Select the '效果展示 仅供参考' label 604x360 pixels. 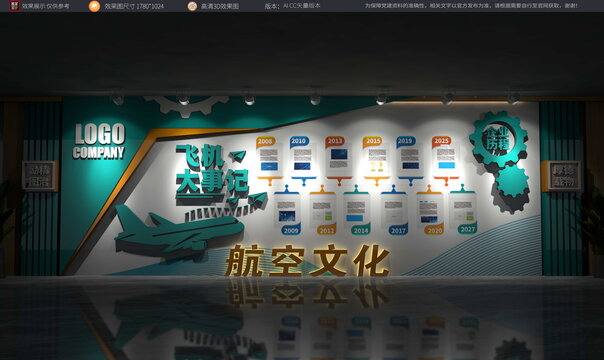45,6
